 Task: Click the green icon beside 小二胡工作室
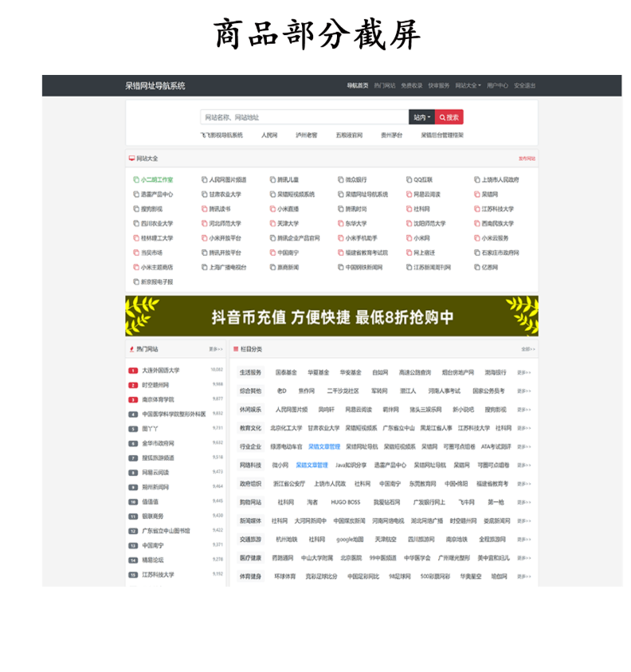click(x=135, y=180)
